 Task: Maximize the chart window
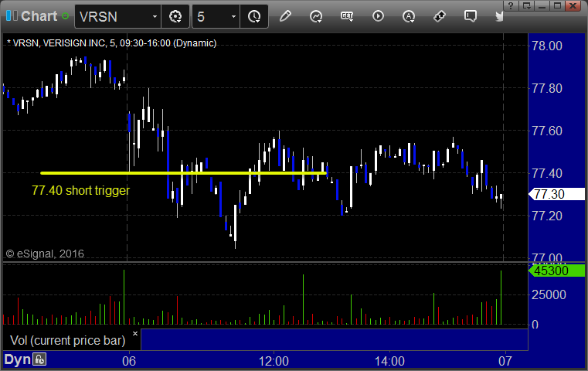click(x=558, y=5)
